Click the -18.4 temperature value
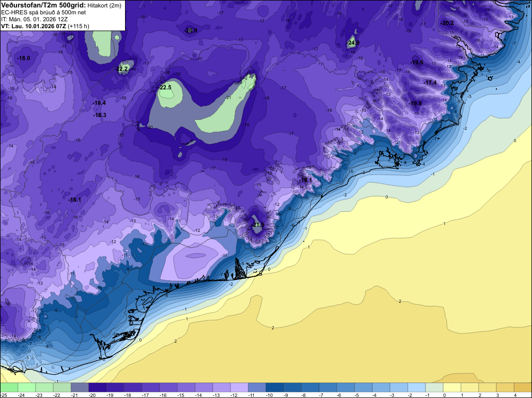532x398 pixels. click(99, 103)
